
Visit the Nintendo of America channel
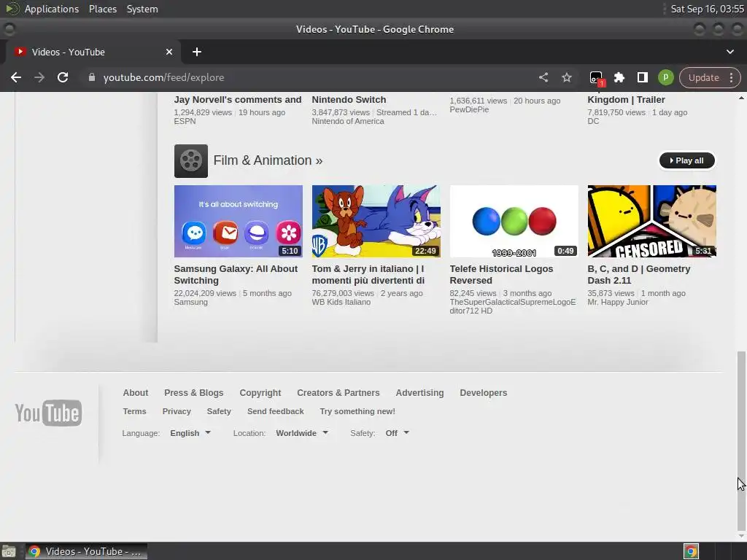(348, 121)
